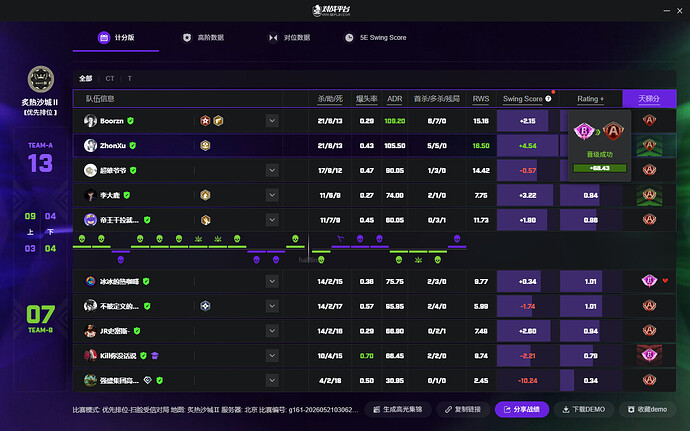Filter scoreboard by CT side

(x=110, y=78)
